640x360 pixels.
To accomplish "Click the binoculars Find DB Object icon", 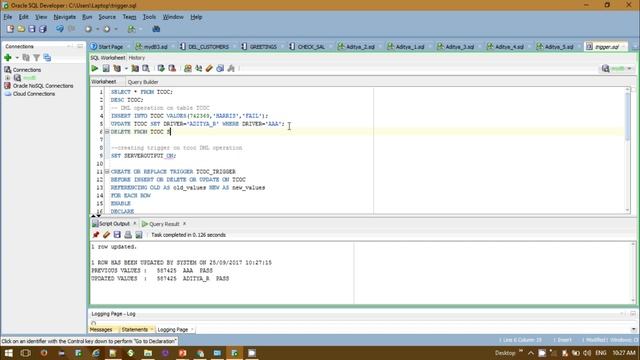I will coord(156,29).
